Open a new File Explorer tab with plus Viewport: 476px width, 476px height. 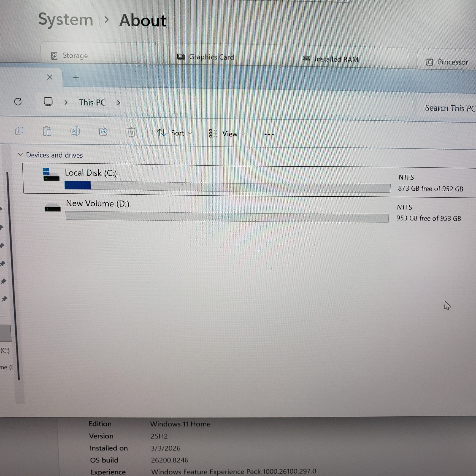[x=76, y=78]
